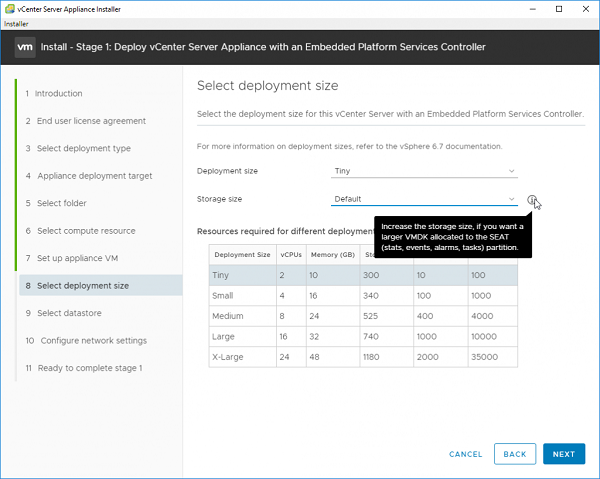Maximize the installer window
Image resolution: width=600 pixels, height=479 pixels.
pos(559,9)
